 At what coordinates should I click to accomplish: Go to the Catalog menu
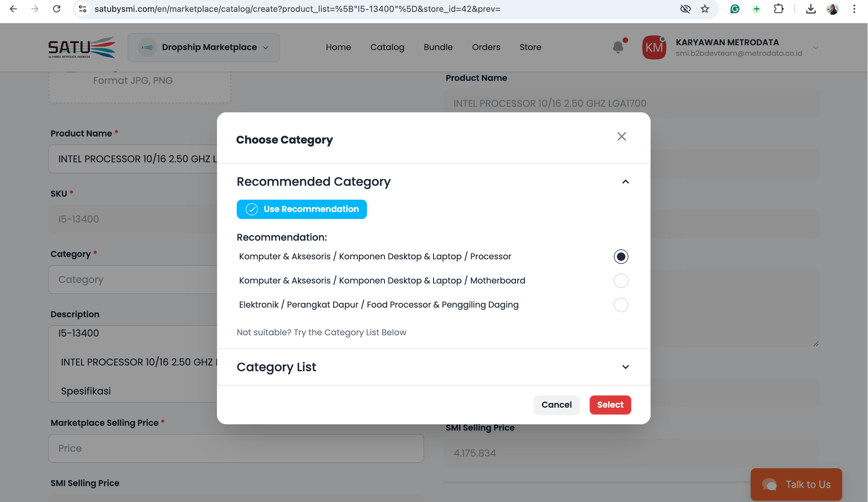pos(387,47)
